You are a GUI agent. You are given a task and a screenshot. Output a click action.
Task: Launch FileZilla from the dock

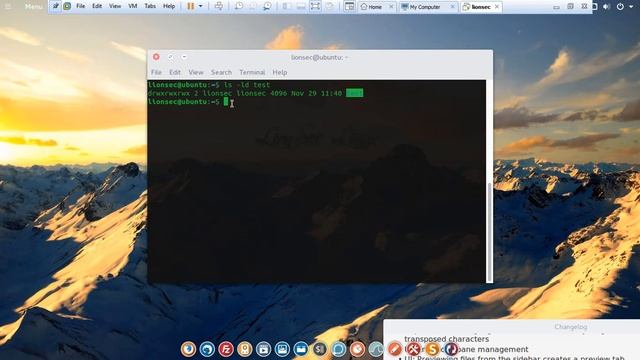click(226, 349)
